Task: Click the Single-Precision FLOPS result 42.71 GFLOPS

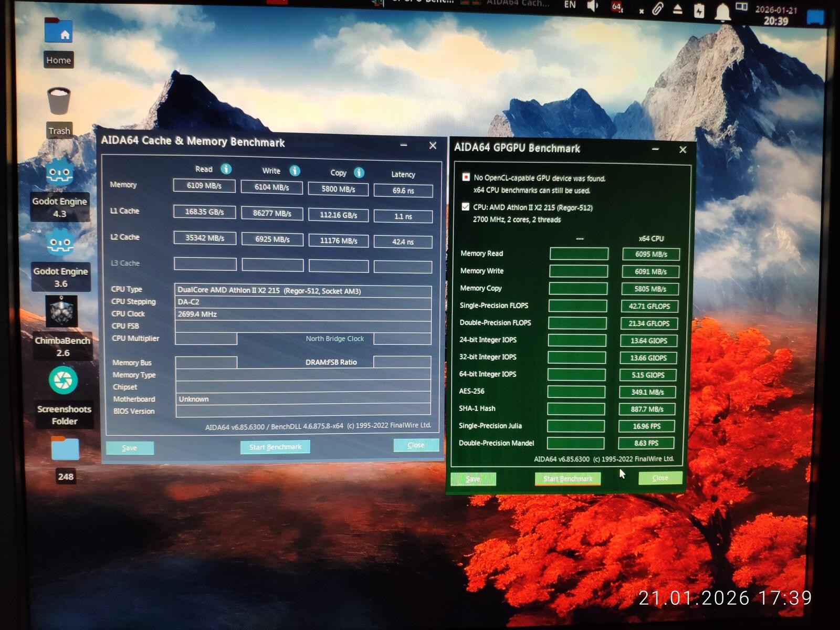Action: [649, 306]
